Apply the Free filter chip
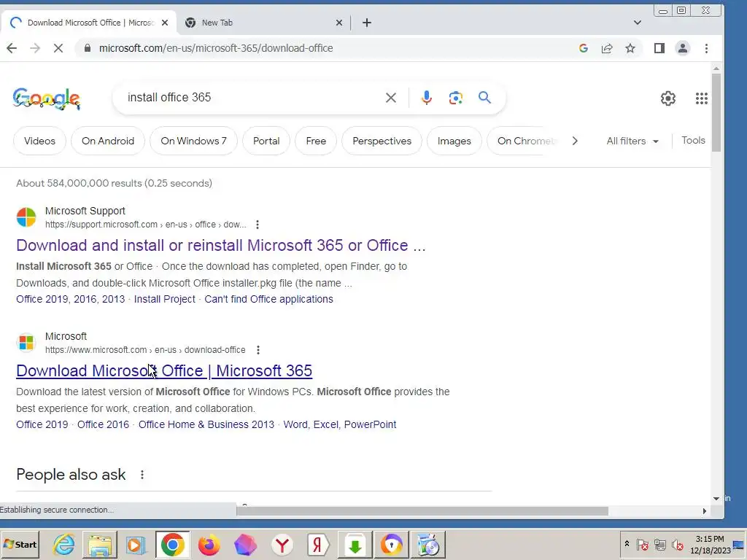747x560 pixels. coord(316,141)
